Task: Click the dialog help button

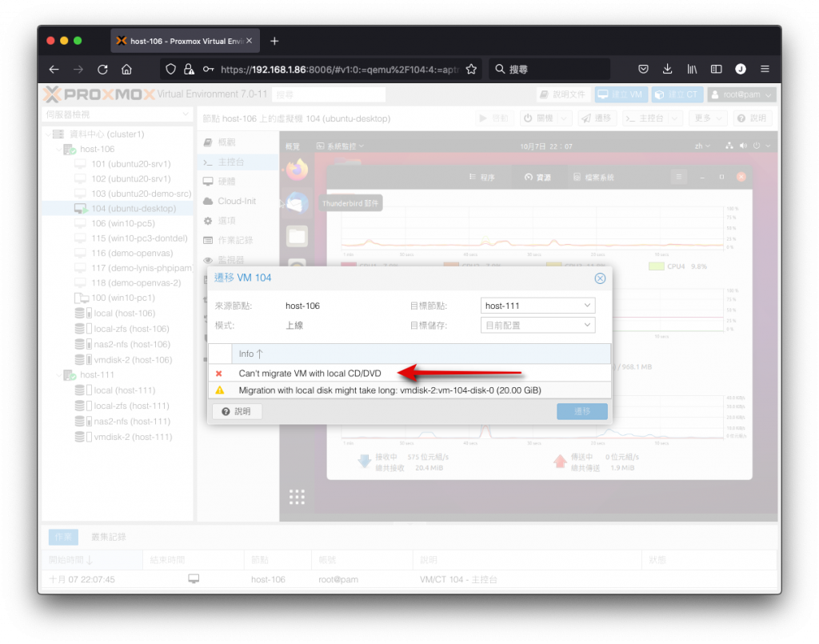Action: (x=236, y=411)
